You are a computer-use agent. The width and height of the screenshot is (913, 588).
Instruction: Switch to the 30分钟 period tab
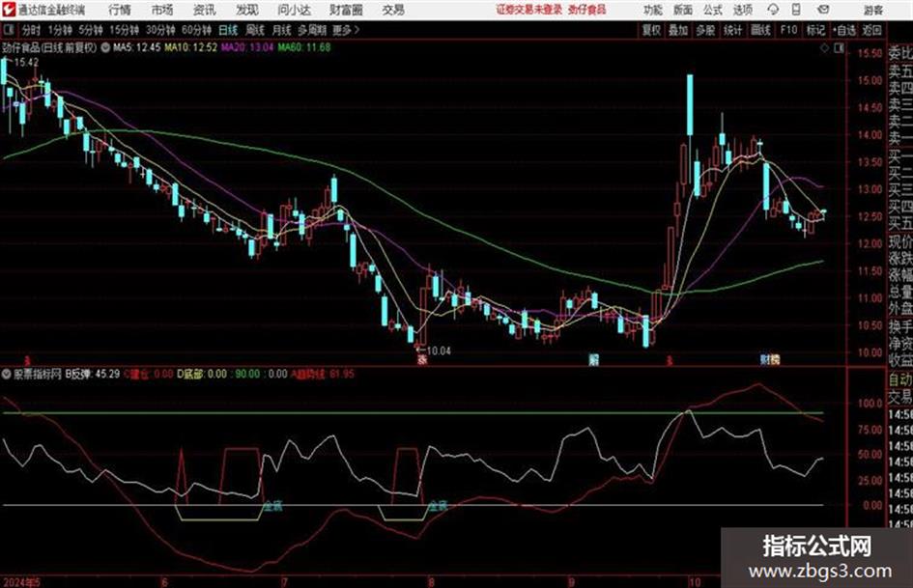click(160, 30)
